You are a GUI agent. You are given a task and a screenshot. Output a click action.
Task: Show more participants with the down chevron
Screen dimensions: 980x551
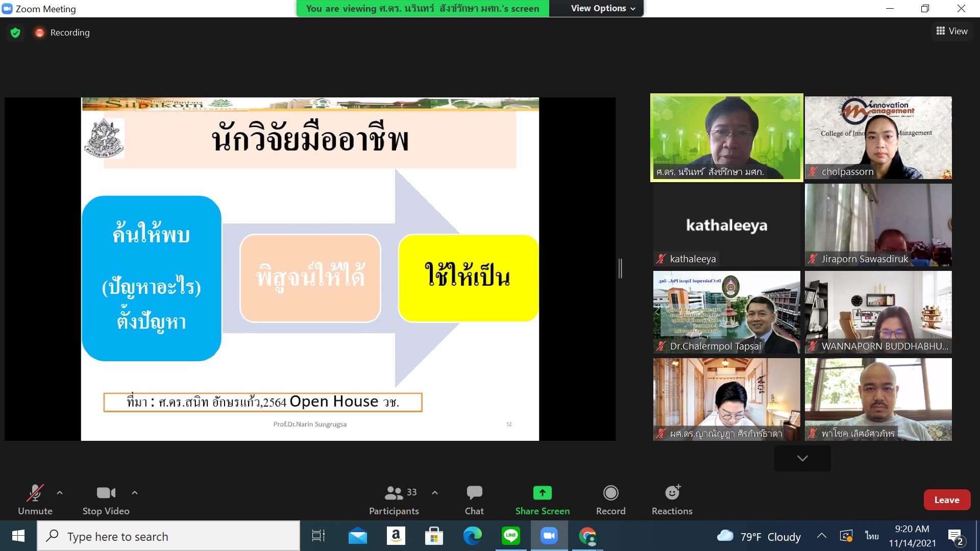tap(802, 458)
